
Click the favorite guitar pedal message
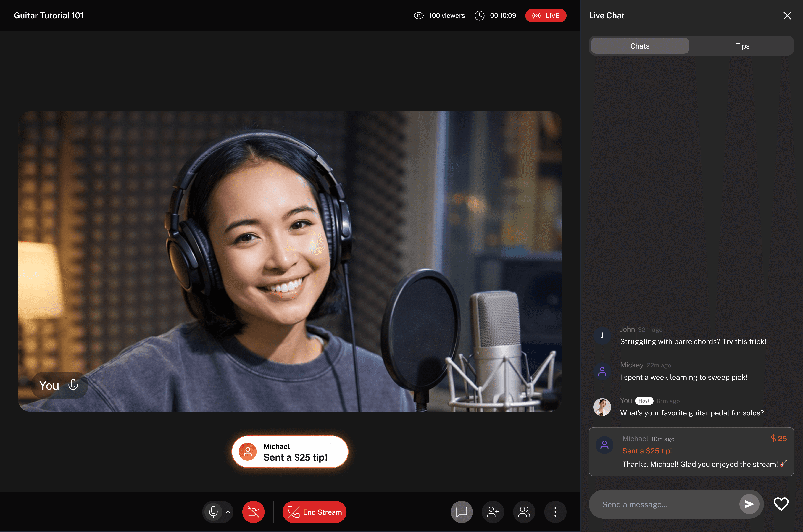point(692,413)
